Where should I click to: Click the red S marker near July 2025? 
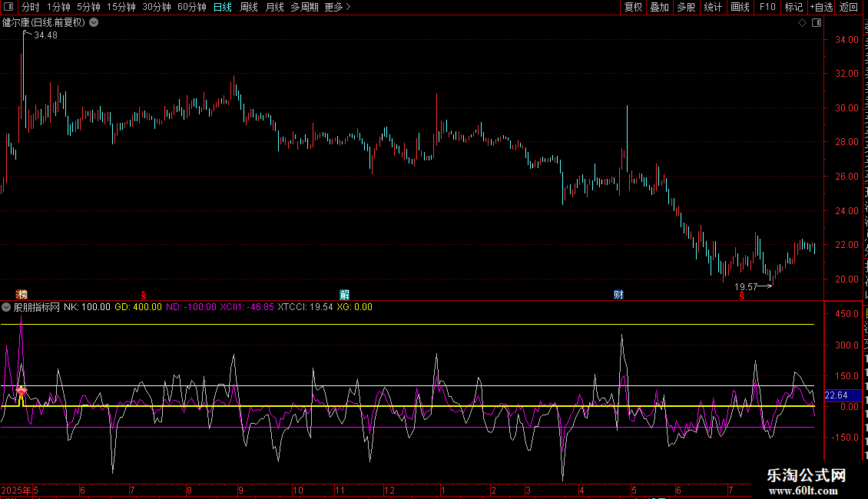[x=144, y=296]
